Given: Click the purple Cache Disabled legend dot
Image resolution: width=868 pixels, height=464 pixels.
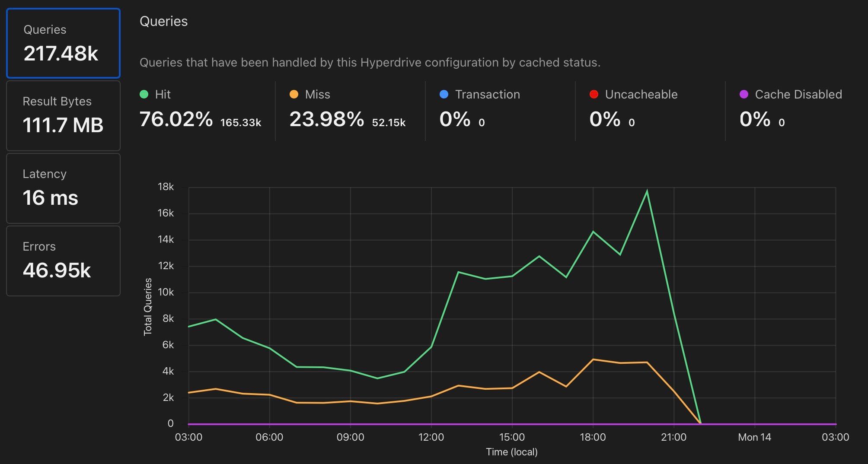Looking at the screenshot, I should coord(744,95).
